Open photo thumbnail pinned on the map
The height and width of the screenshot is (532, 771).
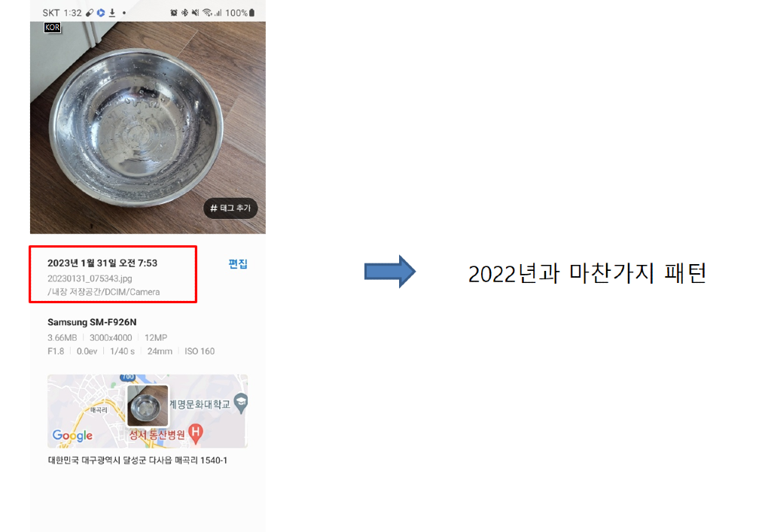(x=148, y=406)
